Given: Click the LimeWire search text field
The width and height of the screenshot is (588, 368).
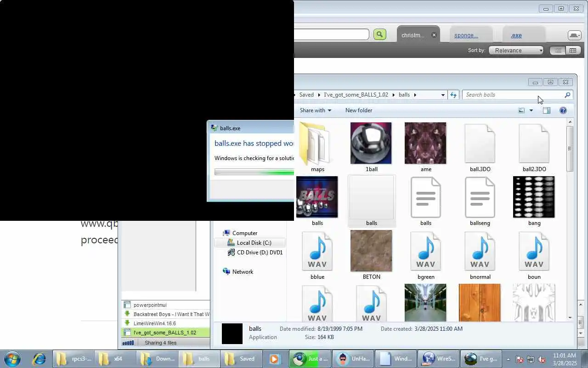Looking at the screenshot, I should click(331, 34).
